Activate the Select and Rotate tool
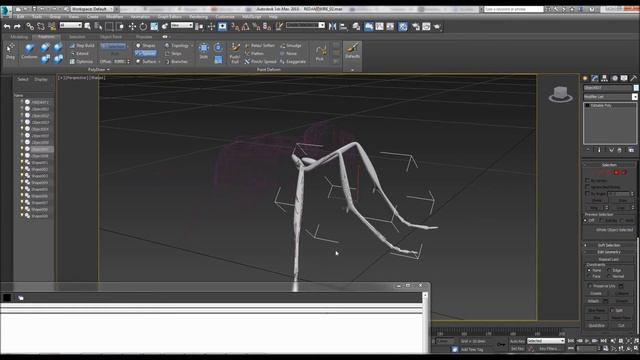Screen dimensions: 640x360 [143, 27]
